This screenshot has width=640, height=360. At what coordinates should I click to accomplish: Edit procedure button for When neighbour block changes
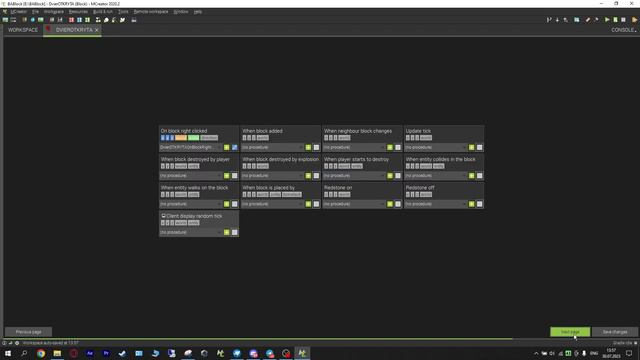[x=398, y=147]
